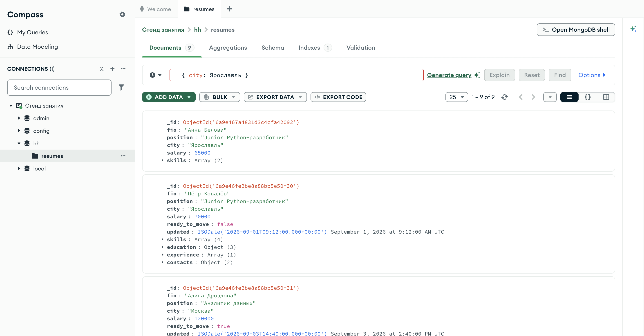This screenshot has height=336, width=644.
Task: Focus the Search connections field
Action: tap(59, 87)
